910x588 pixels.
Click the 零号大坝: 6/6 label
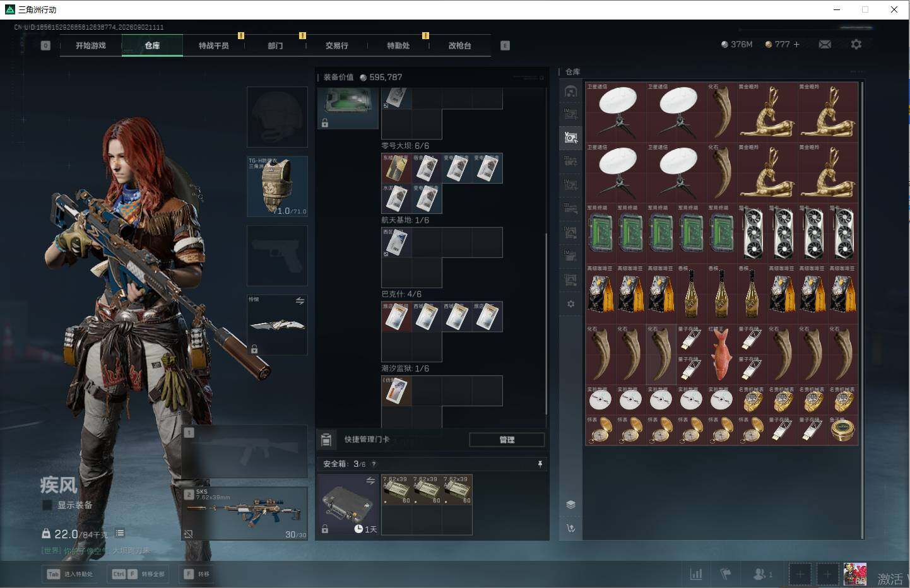[x=405, y=146]
